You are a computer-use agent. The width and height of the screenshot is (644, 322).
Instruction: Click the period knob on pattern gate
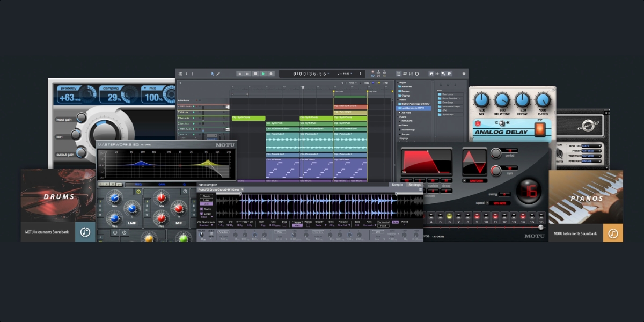tap(496, 153)
